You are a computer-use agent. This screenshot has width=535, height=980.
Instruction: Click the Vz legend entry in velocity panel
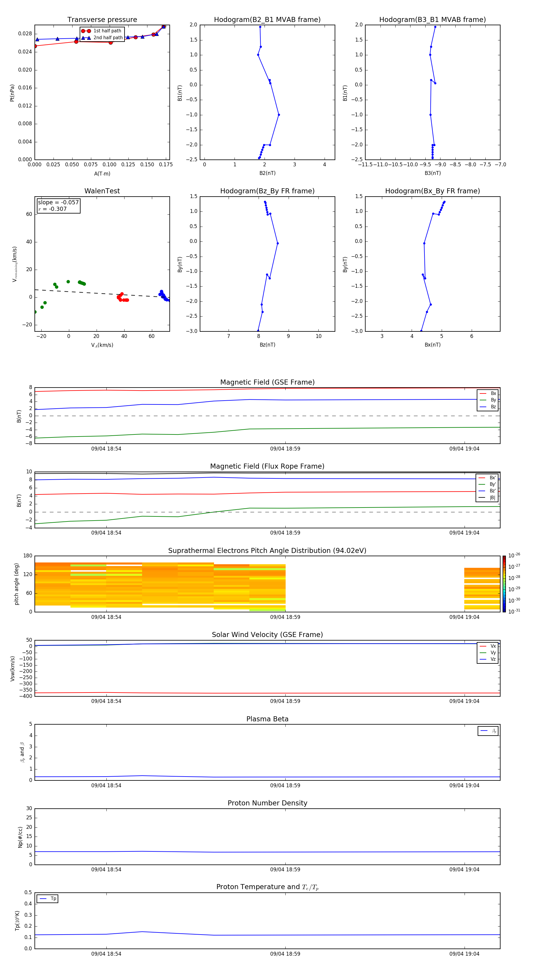click(488, 659)
